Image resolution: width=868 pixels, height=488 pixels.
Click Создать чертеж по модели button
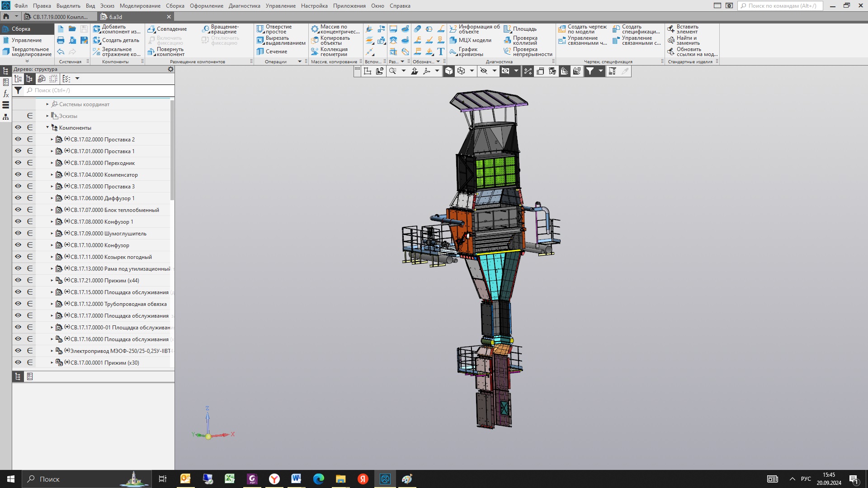pos(583,29)
